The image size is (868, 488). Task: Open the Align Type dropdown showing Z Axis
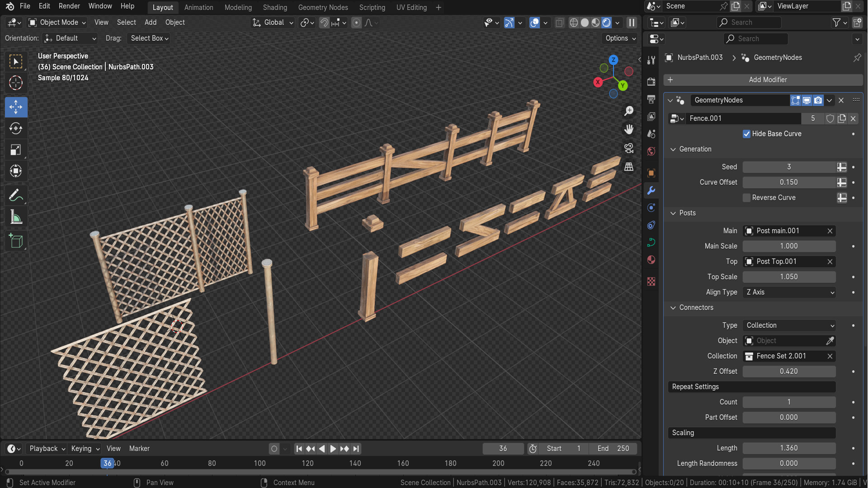(789, 292)
